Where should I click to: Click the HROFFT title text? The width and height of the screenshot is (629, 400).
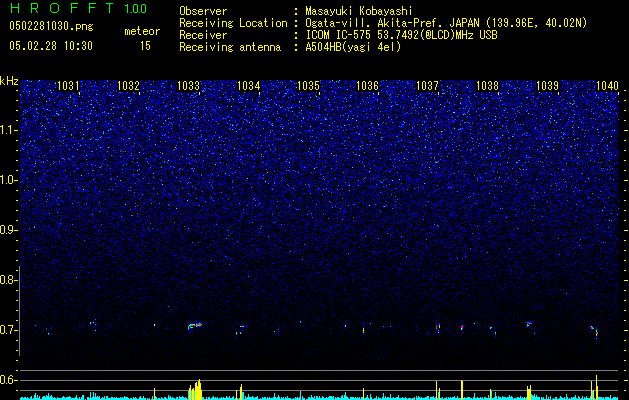[63, 8]
